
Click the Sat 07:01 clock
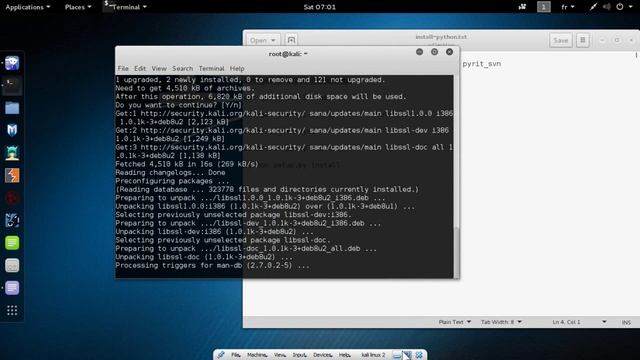pos(320,7)
